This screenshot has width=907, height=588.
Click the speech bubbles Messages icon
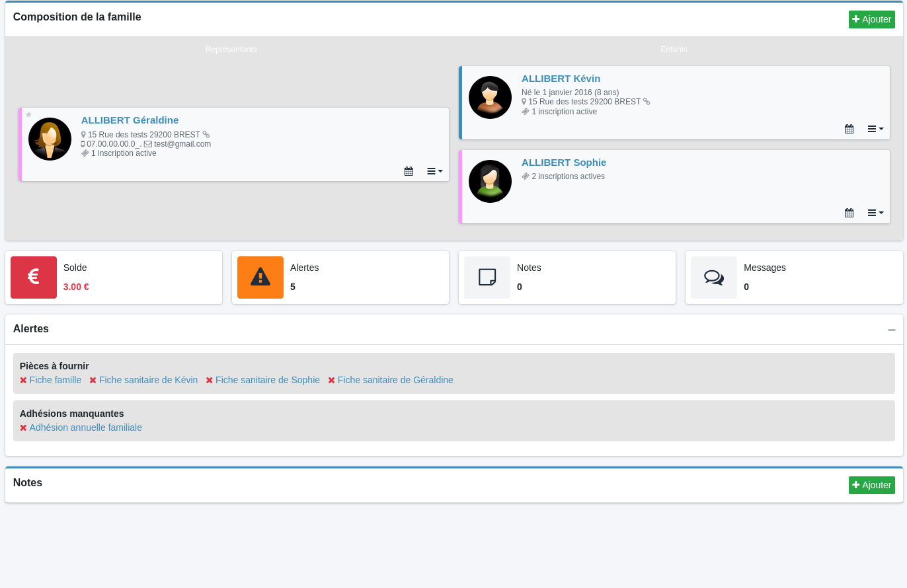(x=714, y=277)
